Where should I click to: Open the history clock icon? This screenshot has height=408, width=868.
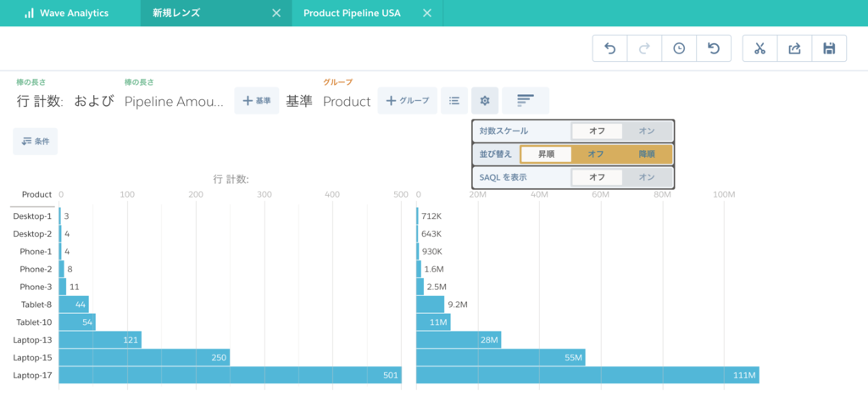(x=679, y=48)
